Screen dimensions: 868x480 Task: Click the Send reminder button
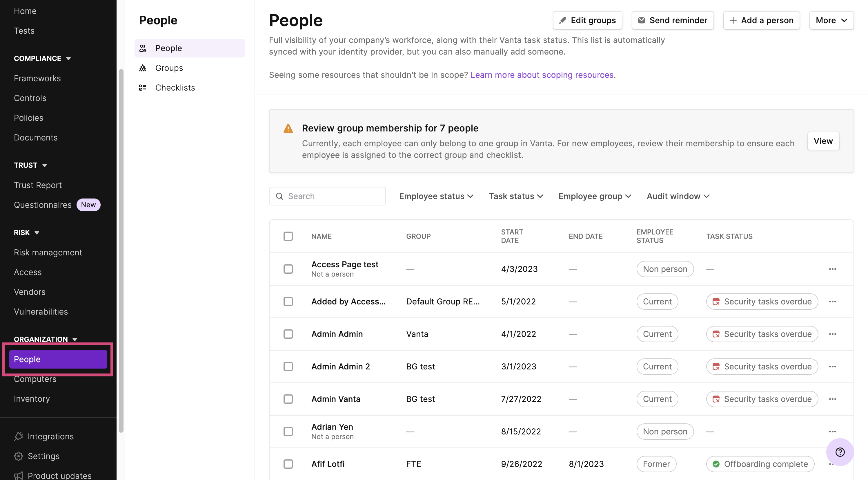[673, 20]
